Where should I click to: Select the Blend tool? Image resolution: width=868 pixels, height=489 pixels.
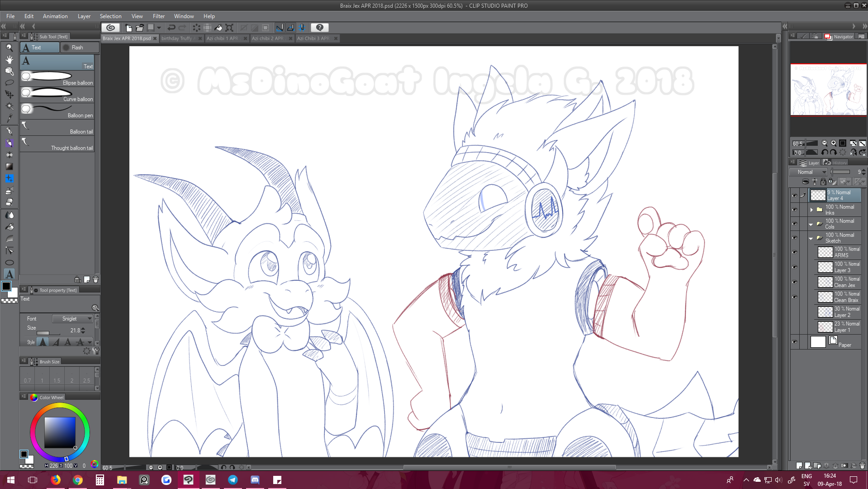[x=9, y=215]
